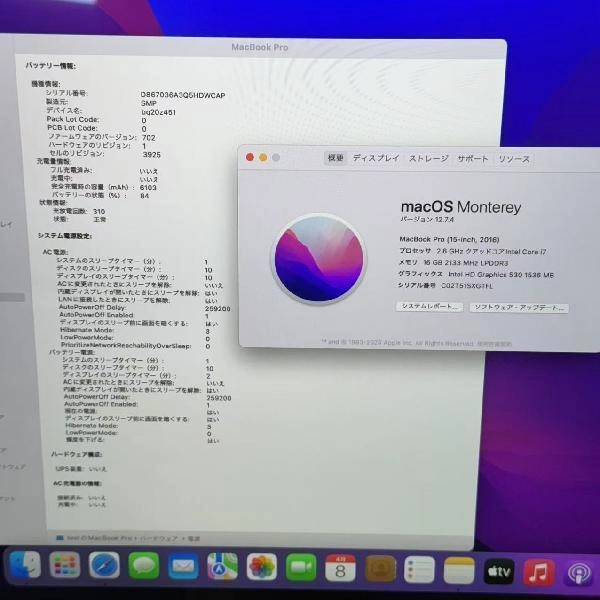Screen dimensions: 600x600
Task: Minimize the About This Mac window
Action: click(263, 157)
